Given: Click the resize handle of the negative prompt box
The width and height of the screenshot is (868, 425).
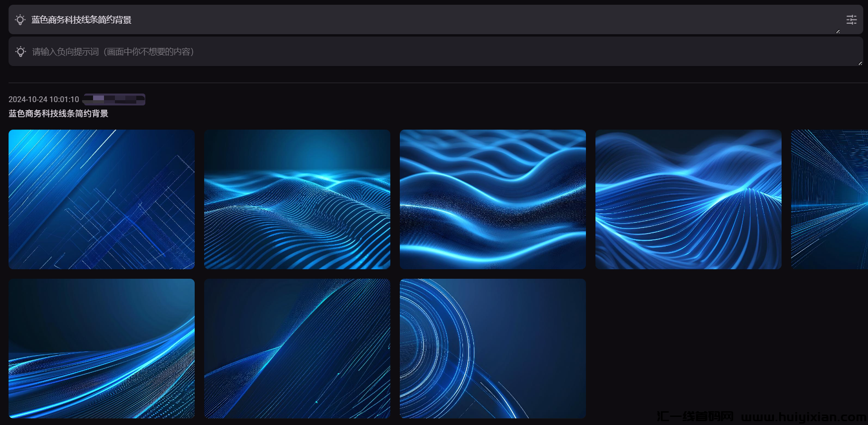Looking at the screenshot, I should [860, 63].
